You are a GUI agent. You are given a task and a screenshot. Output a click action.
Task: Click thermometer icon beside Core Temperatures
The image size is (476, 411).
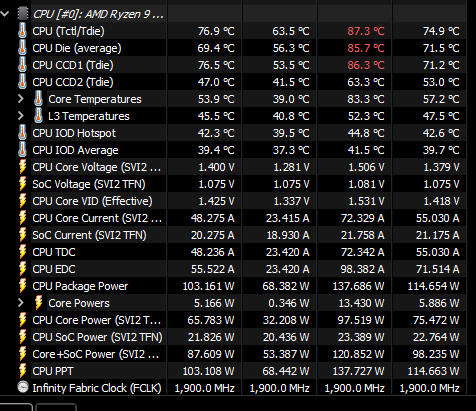[x=38, y=99]
